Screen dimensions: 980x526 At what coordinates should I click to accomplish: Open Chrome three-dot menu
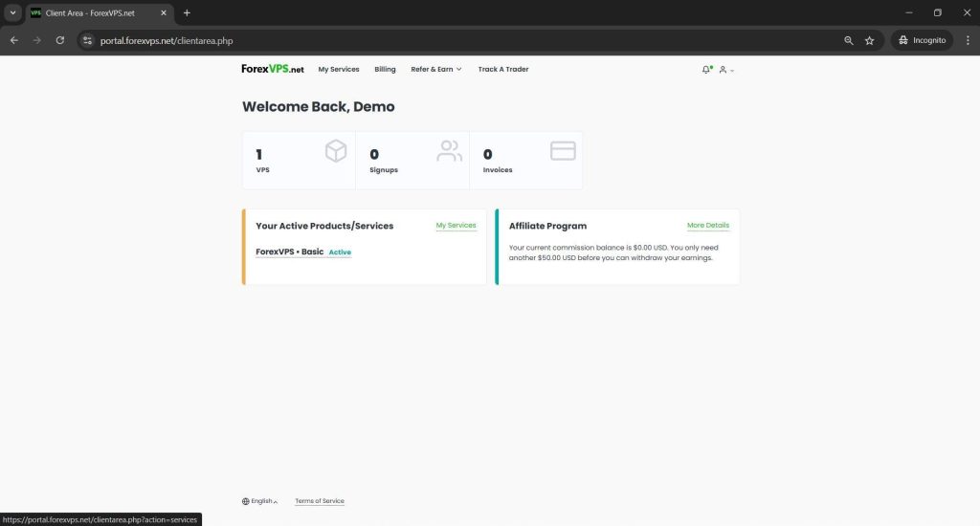pyautogui.click(x=968, y=40)
